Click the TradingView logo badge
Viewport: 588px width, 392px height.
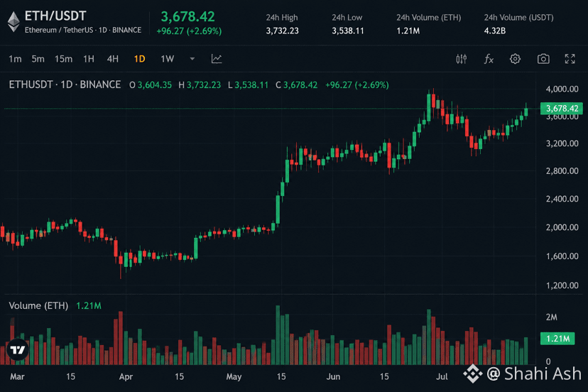(x=18, y=350)
